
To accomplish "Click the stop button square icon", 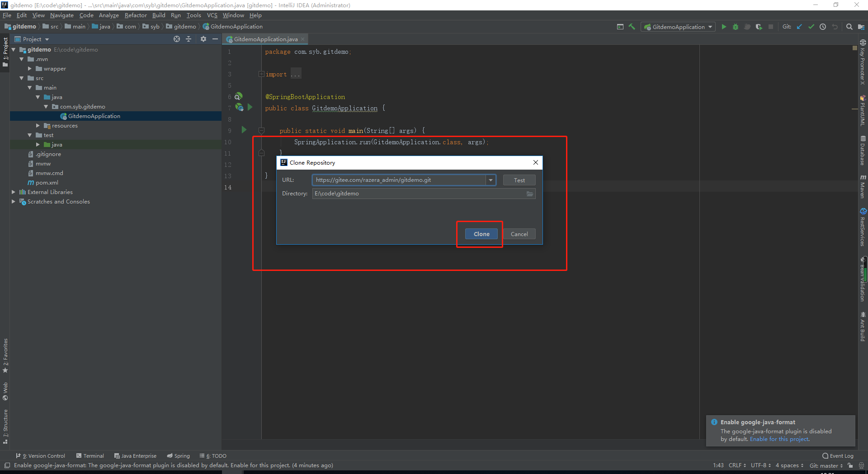I will tap(771, 27).
